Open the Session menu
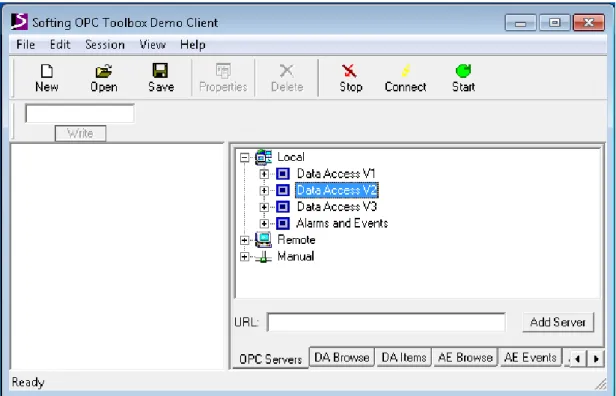Screen dimensions: 616x396 (105, 45)
